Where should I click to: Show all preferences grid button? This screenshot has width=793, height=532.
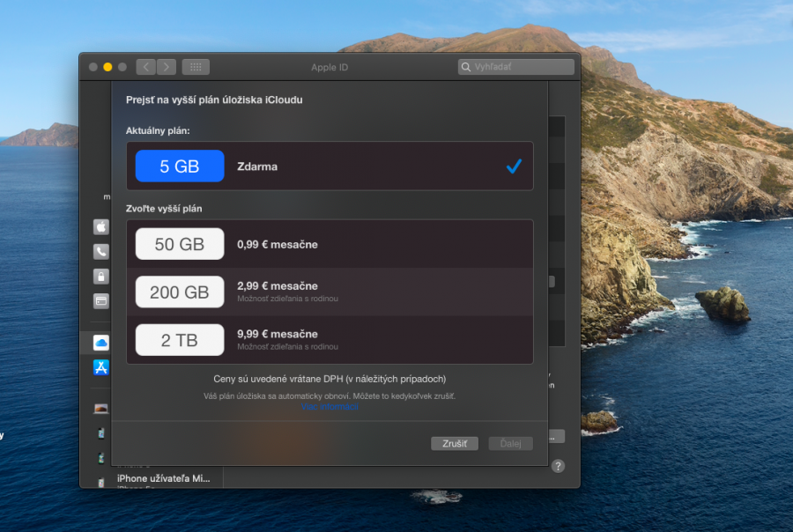tap(196, 67)
